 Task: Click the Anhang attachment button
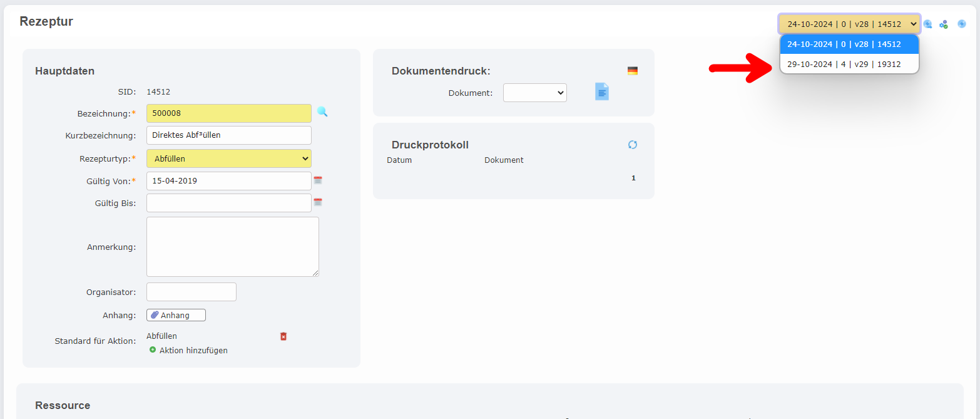176,314
